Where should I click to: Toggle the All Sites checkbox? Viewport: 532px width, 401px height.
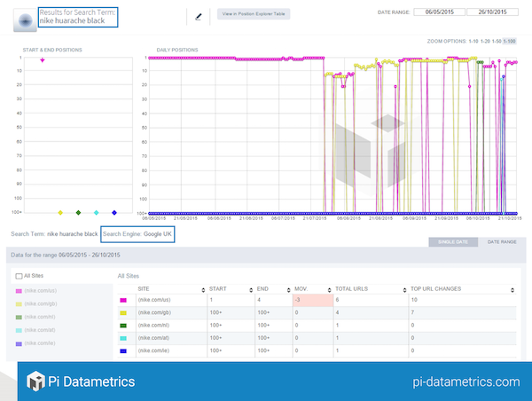click(x=20, y=277)
